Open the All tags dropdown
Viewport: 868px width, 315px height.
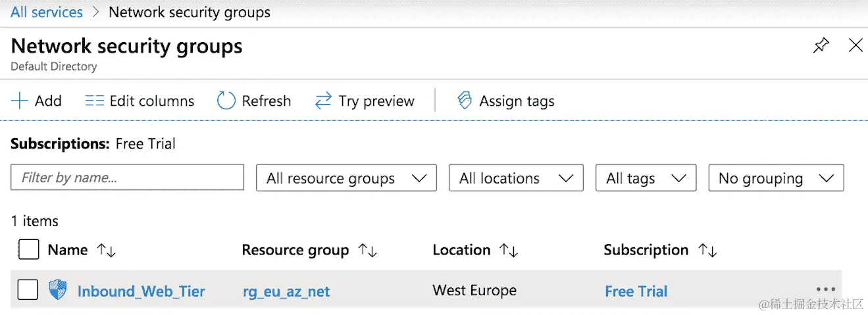[646, 178]
